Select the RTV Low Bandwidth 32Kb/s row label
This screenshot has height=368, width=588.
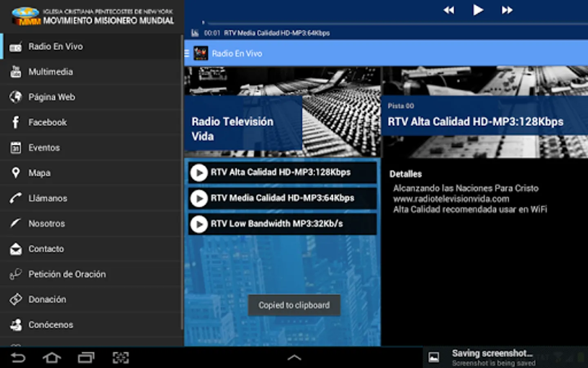coord(276,224)
